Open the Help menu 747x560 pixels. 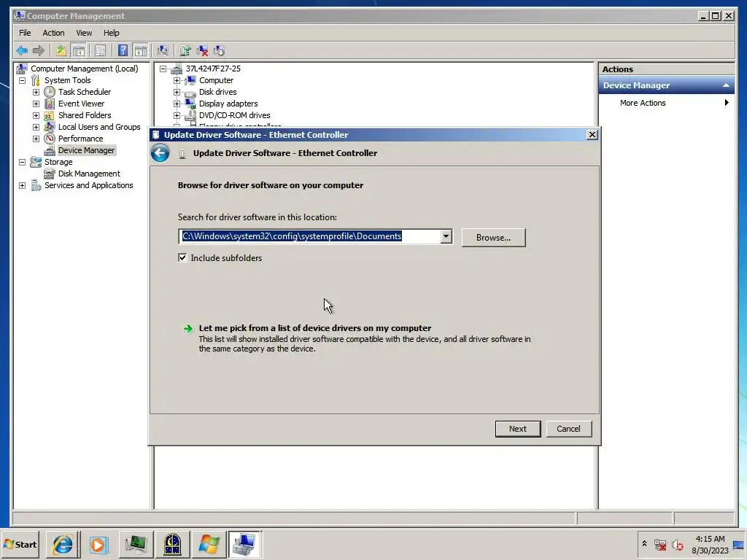(x=112, y=33)
